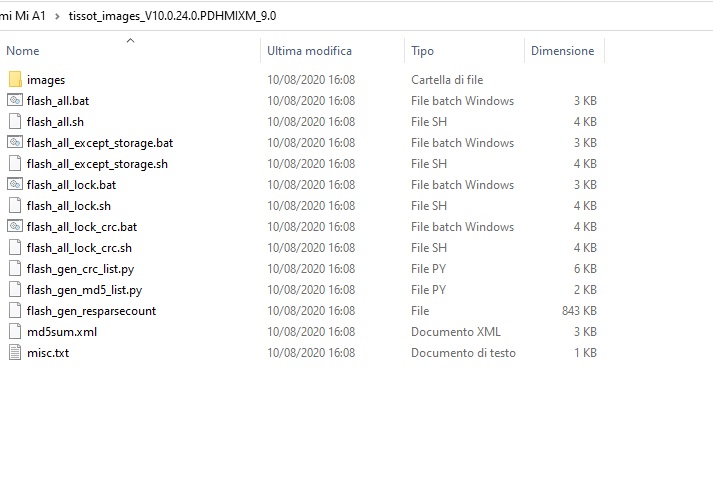
Task: Select the images folder name
Action: [x=46, y=80]
